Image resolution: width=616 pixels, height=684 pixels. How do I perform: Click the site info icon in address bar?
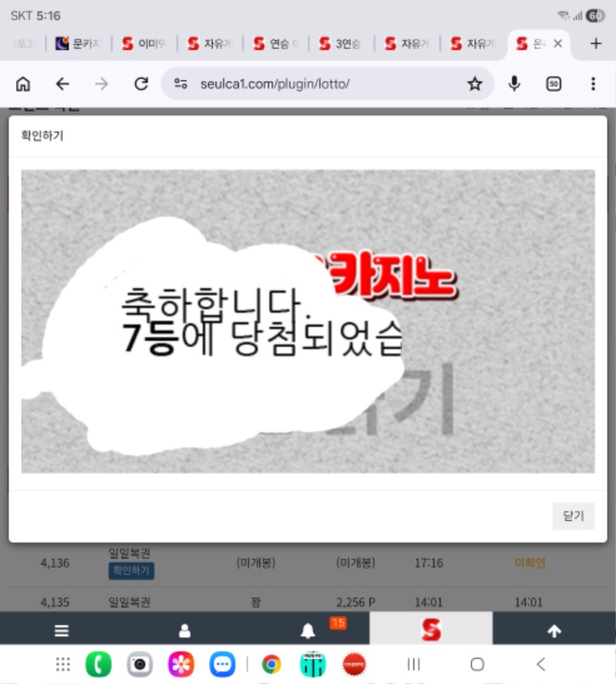(x=181, y=84)
